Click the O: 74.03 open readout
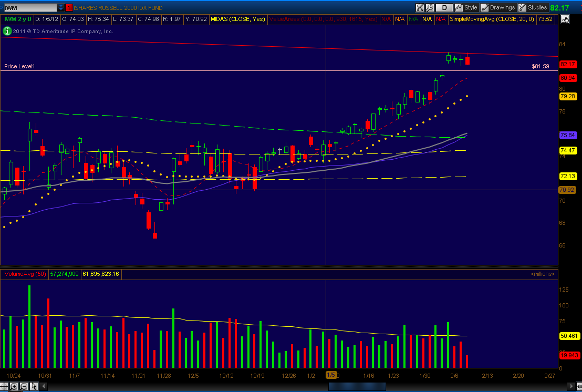Screen dimensions: 582x392 click(72, 19)
